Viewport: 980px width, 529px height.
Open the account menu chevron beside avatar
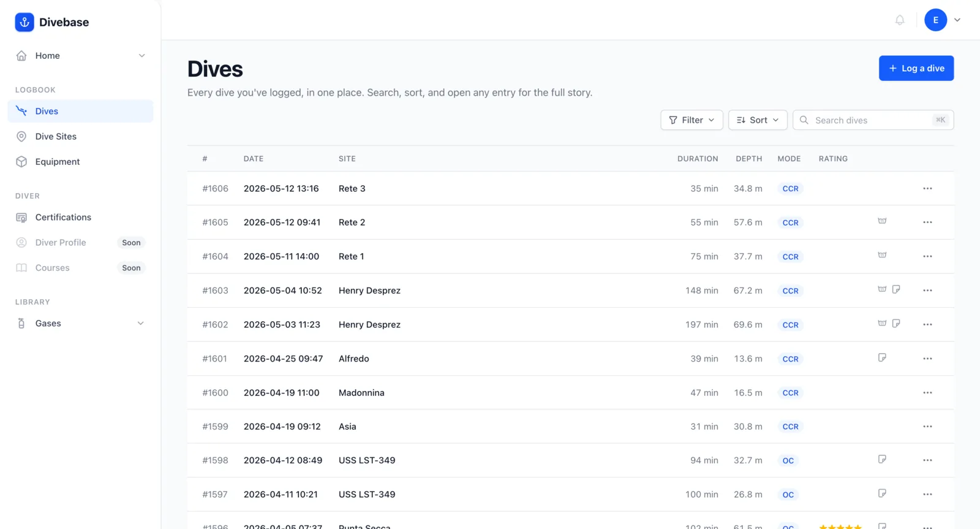tap(957, 20)
